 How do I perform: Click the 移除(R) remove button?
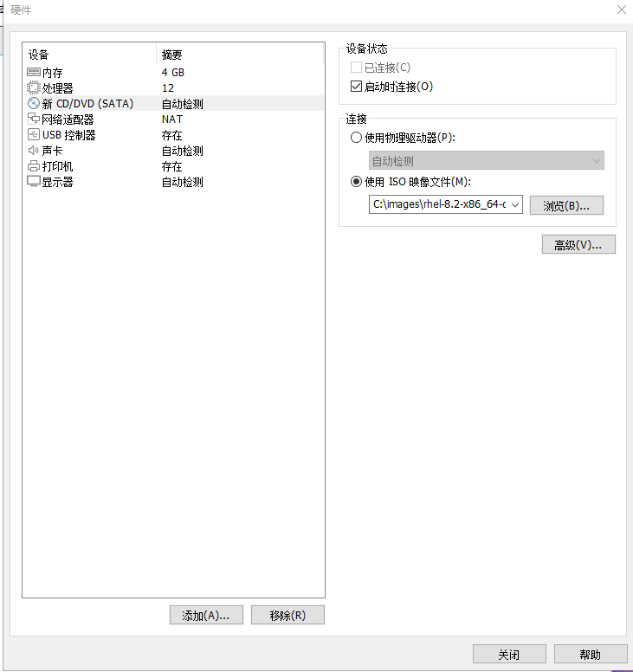click(287, 616)
